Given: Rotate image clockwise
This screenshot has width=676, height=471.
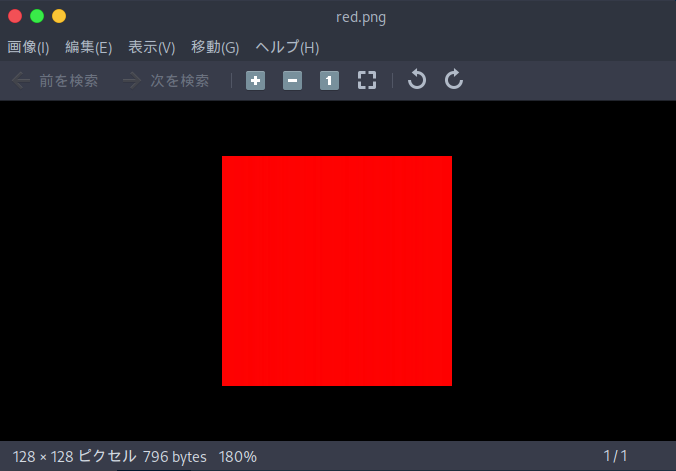Looking at the screenshot, I should [x=454, y=81].
